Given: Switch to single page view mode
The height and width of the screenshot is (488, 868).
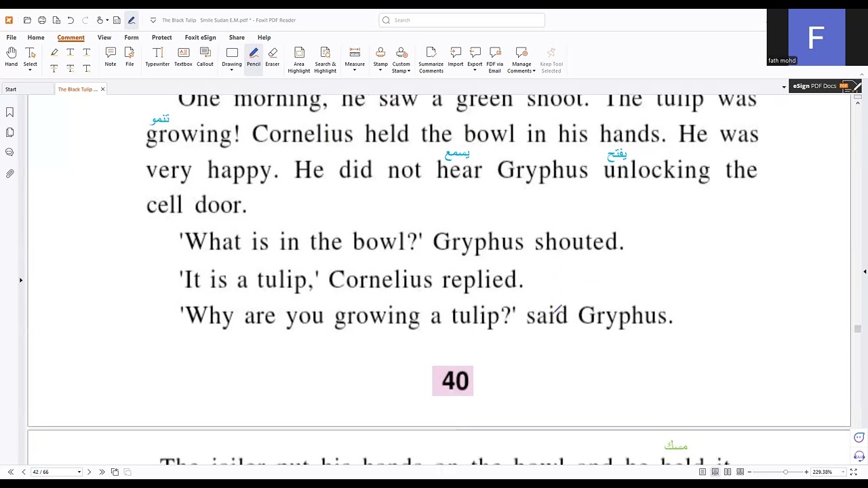Looking at the screenshot, I should (x=703, y=472).
